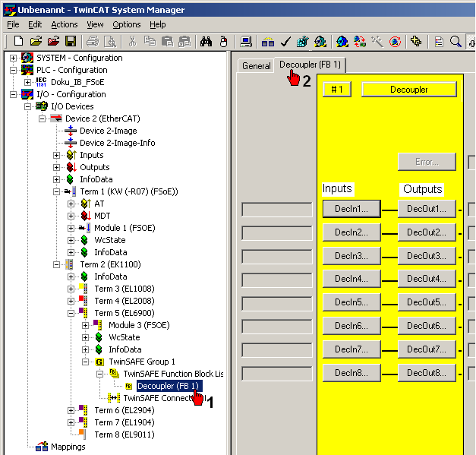The width and height of the screenshot is (476, 455).
Task: Select Term 2 (EK1100) tree item
Action: coord(110,264)
